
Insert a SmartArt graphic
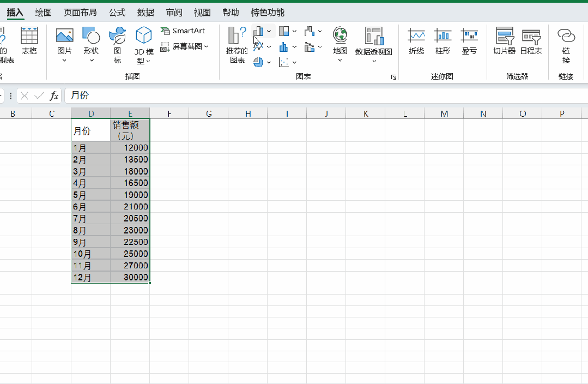183,31
